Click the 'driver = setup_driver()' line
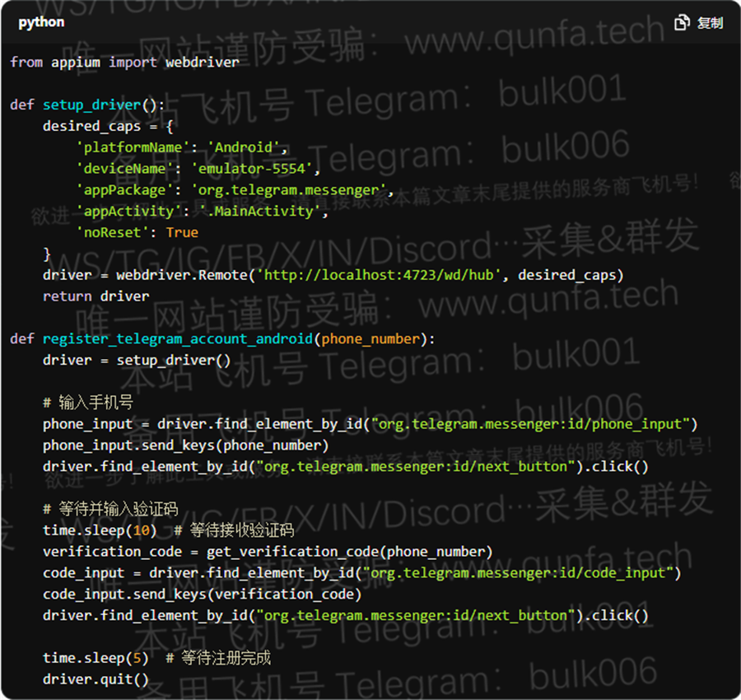The height and width of the screenshot is (700, 741). click(x=137, y=360)
